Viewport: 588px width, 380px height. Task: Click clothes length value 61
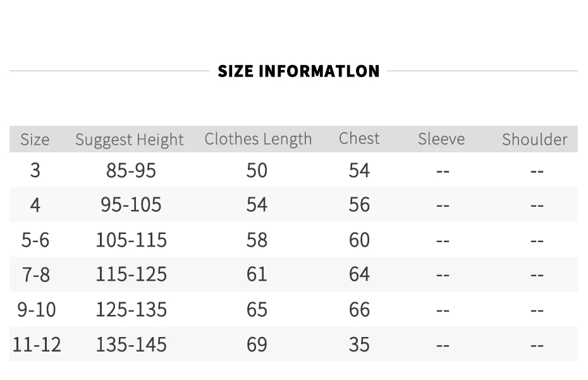pos(257,274)
